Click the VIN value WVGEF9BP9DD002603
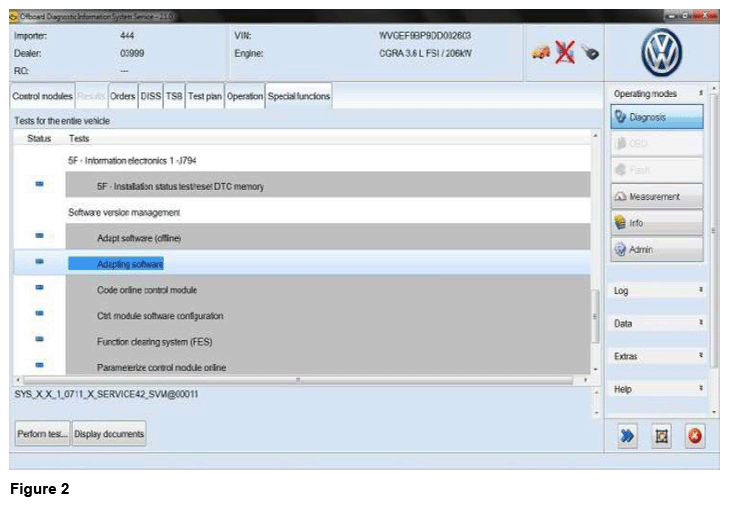This screenshot has height=506, width=729. pos(425,35)
